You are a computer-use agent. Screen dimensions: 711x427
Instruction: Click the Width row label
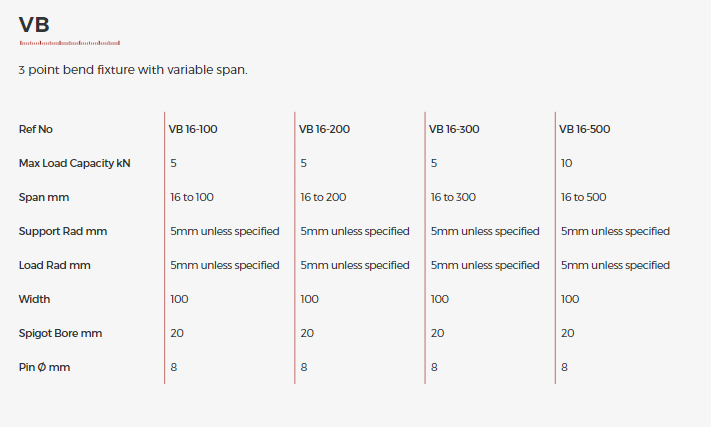[x=34, y=299]
